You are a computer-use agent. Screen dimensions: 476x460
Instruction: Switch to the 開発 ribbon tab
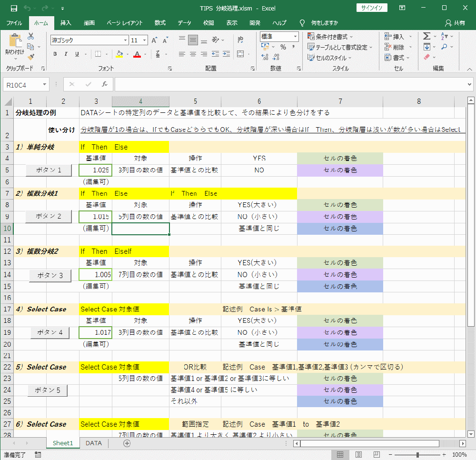click(x=255, y=23)
